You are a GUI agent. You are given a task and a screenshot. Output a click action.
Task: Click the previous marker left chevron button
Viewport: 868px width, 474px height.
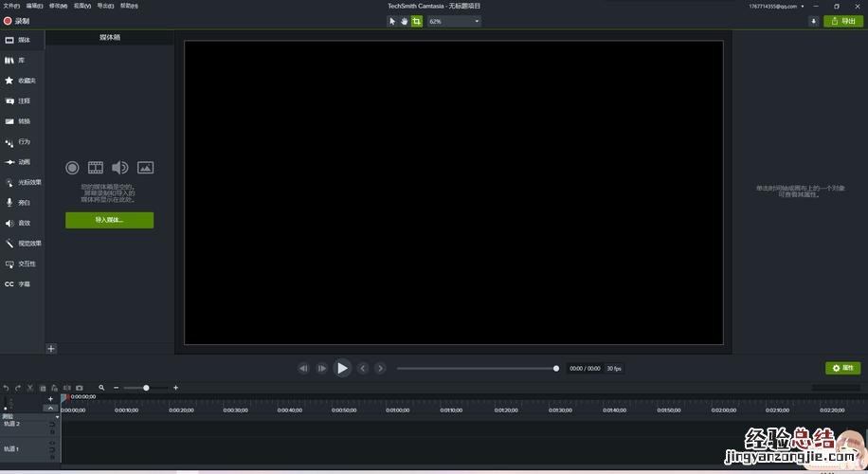coord(363,368)
